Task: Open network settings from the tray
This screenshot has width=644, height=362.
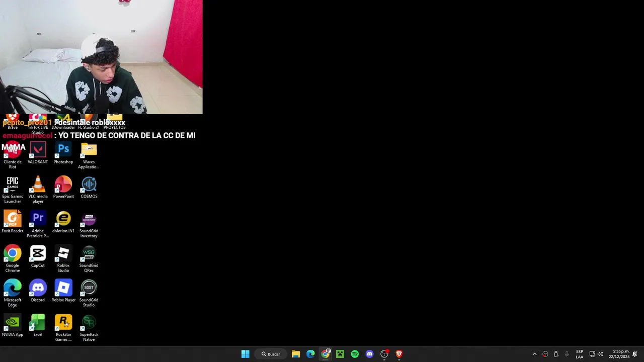Action: [x=592, y=354]
